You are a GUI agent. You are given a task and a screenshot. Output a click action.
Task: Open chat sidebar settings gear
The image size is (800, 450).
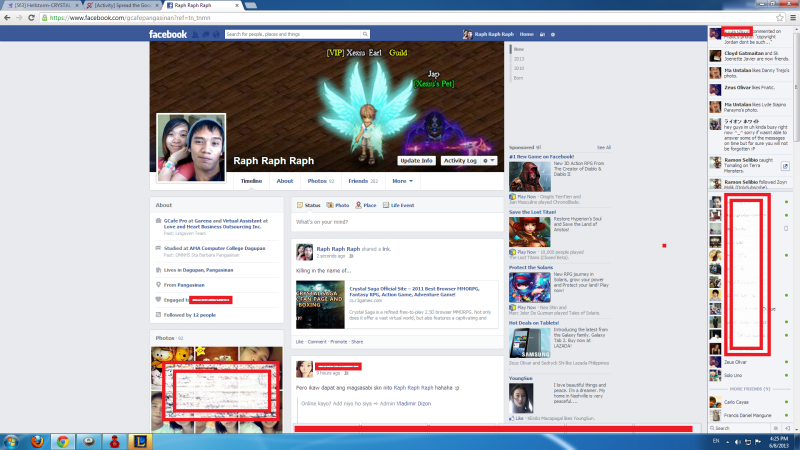click(775, 428)
